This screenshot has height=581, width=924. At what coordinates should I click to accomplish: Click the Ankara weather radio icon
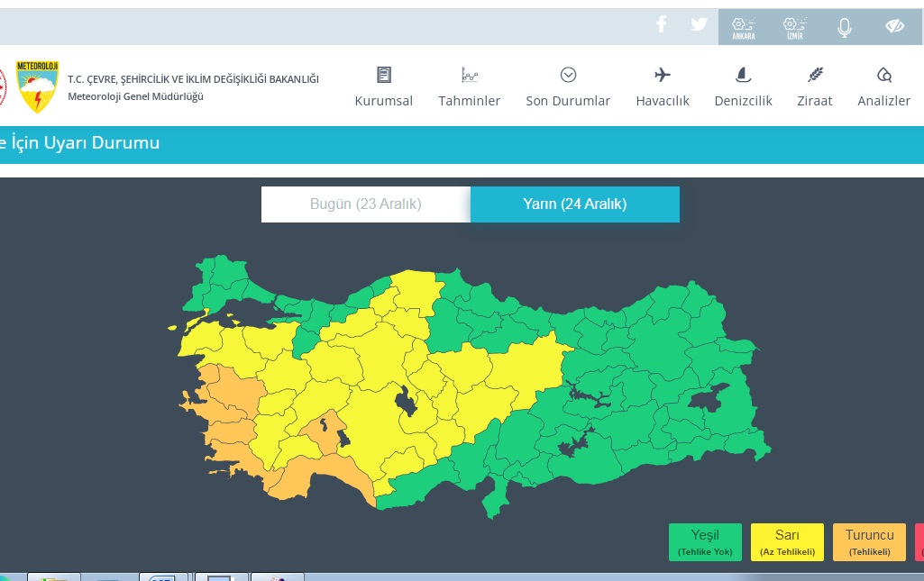[x=744, y=27]
